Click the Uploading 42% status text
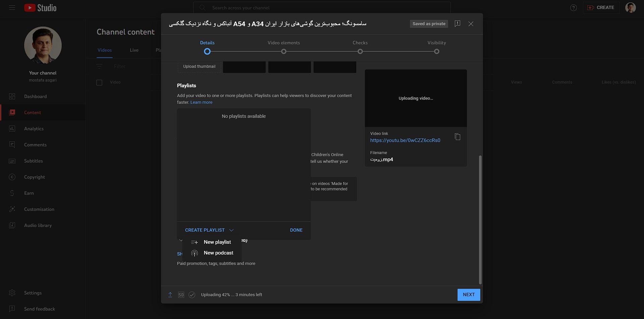Screen dimensions: 644x319 pyautogui.click(x=232, y=295)
